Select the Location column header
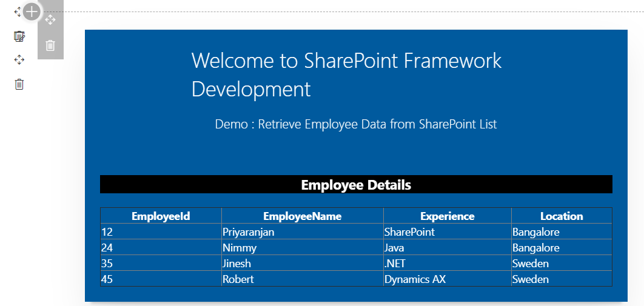Screen dimensions: 644x306 (x=562, y=216)
